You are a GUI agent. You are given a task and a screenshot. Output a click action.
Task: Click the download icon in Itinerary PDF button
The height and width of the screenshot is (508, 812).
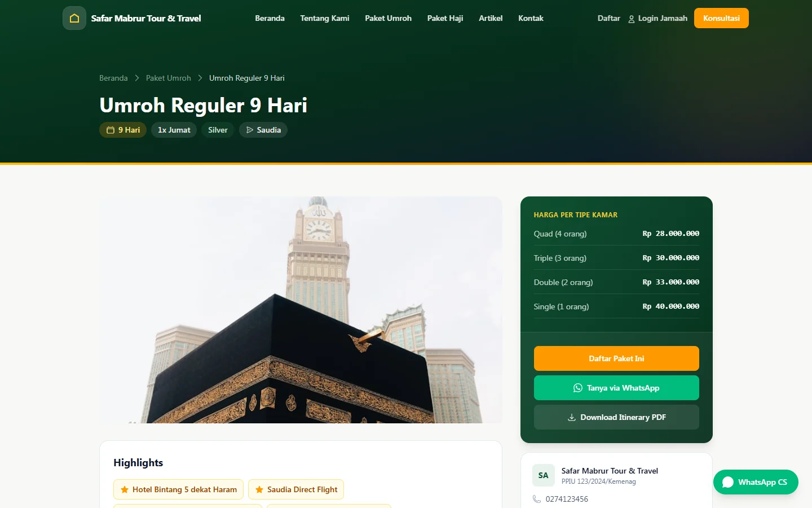coord(572,417)
